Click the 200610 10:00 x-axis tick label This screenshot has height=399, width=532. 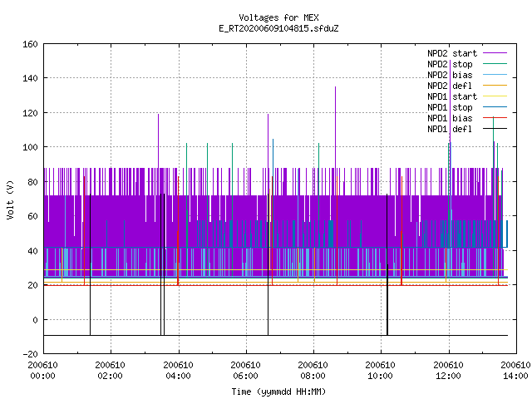click(x=381, y=371)
